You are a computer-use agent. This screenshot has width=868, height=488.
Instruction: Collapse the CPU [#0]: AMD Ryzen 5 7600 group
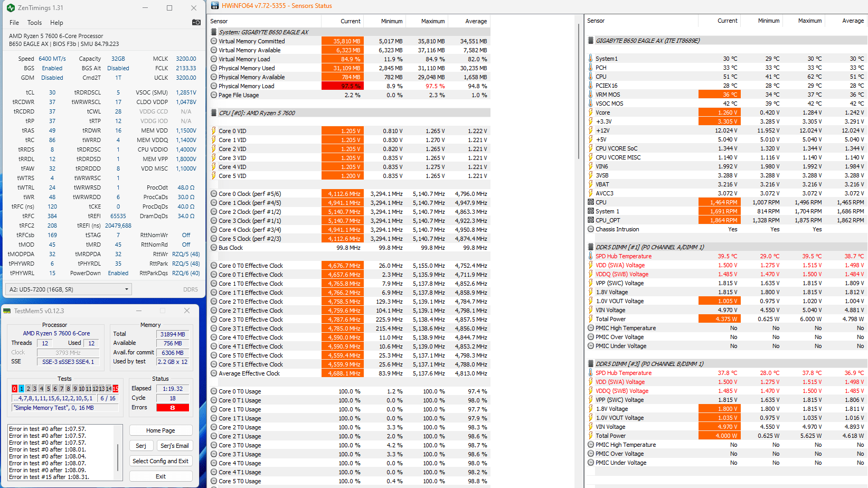click(x=214, y=113)
